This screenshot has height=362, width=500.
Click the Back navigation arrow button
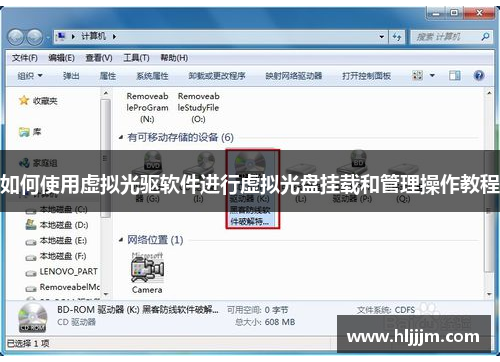pos(16,37)
